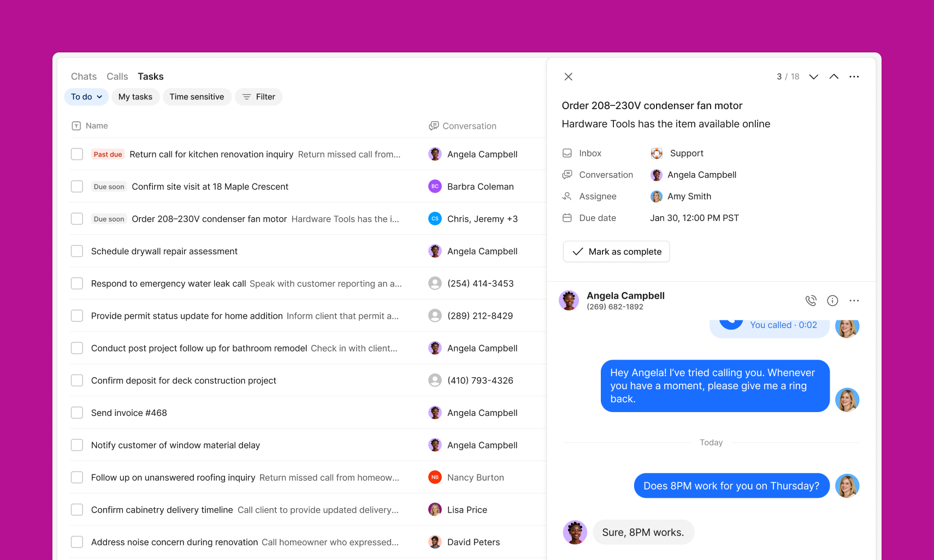Click the Past due label
Screen dimensions: 934x560
tap(108, 154)
